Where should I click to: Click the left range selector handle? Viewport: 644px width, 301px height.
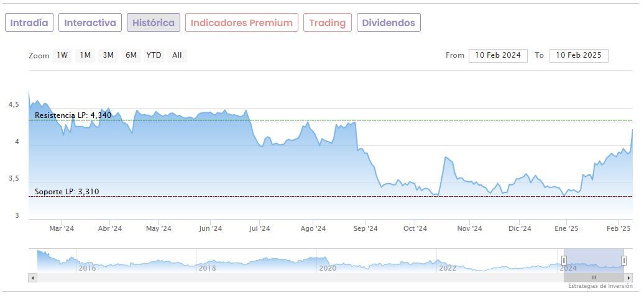(x=564, y=260)
